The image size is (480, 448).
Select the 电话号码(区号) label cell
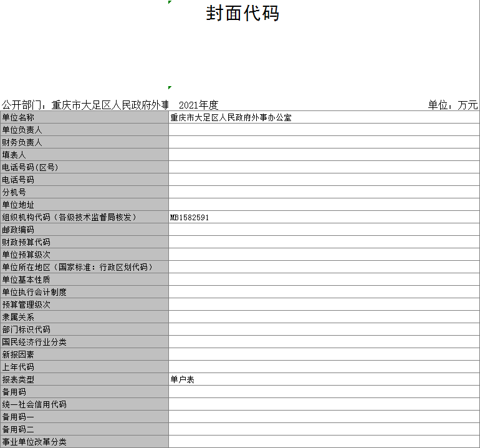pos(85,167)
